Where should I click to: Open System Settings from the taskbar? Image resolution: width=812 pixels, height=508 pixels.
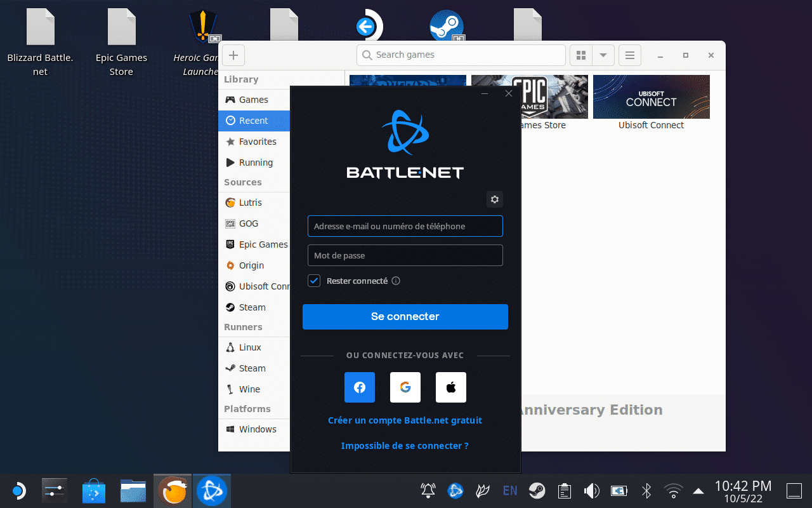click(x=54, y=491)
